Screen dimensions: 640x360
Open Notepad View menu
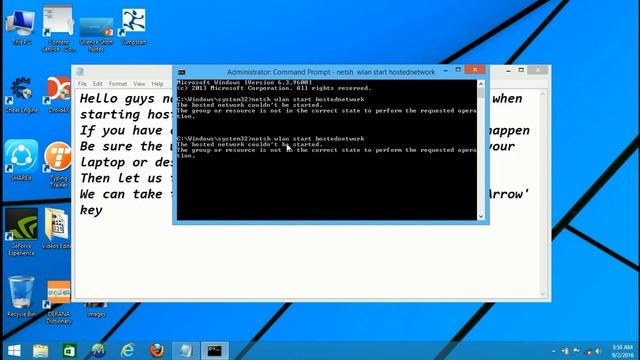click(139, 84)
